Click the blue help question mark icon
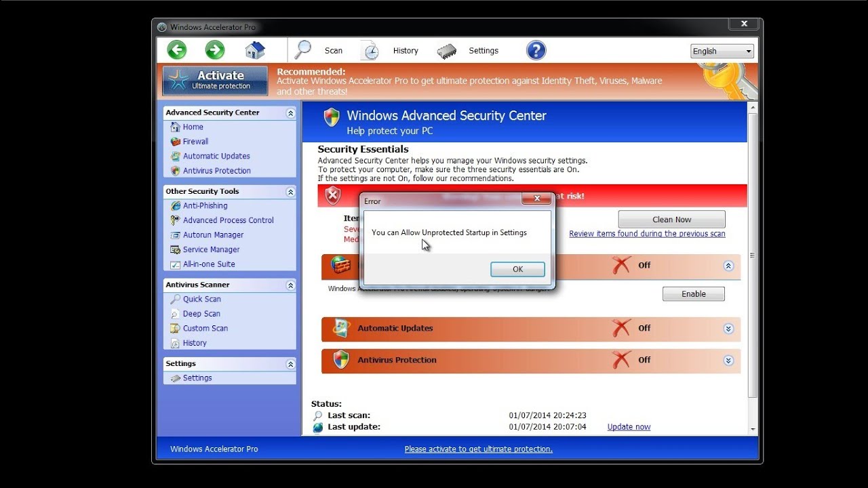This screenshot has width=868, height=488. pos(536,50)
